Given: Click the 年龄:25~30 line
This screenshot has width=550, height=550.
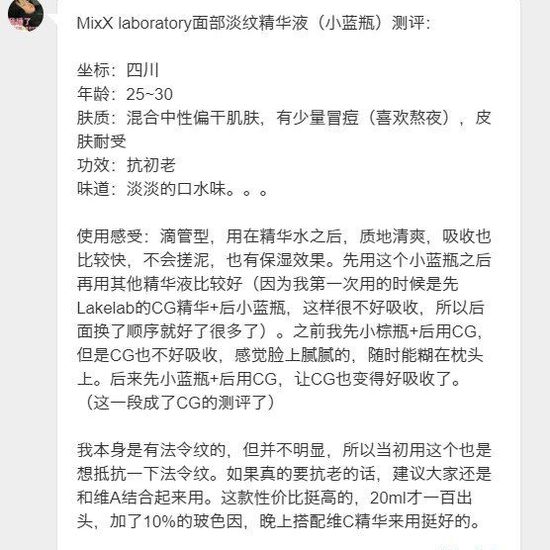Looking at the screenshot, I should [x=125, y=94].
